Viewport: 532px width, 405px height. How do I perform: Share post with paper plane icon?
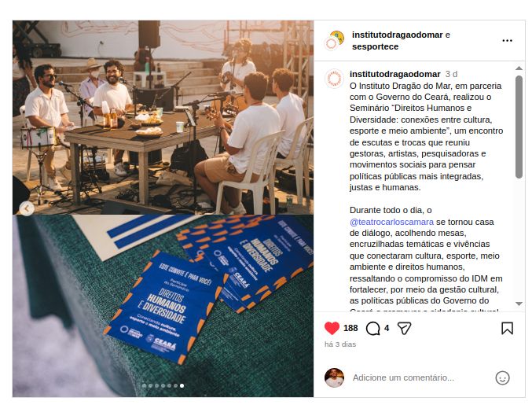coord(404,328)
